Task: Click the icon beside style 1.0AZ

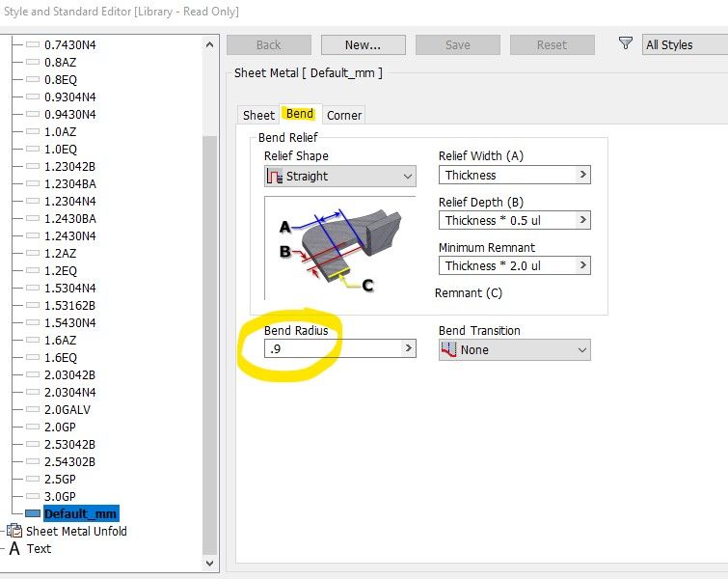Action: coord(33,131)
